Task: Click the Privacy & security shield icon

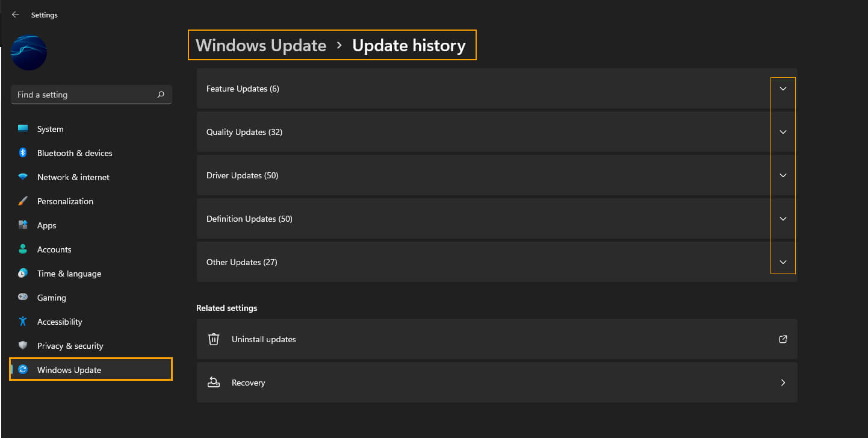Action: point(23,346)
